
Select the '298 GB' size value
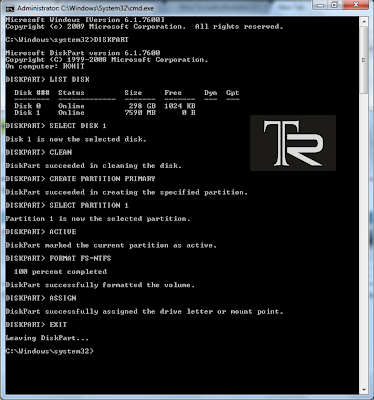pos(142,106)
